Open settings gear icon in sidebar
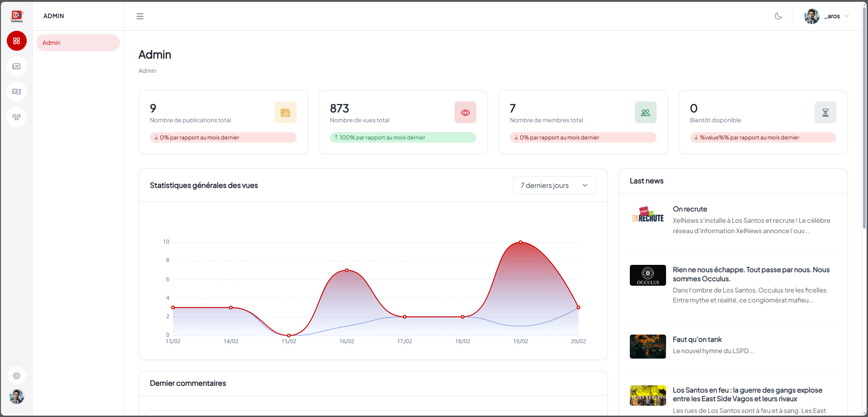This screenshot has width=868, height=417. (x=17, y=376)
